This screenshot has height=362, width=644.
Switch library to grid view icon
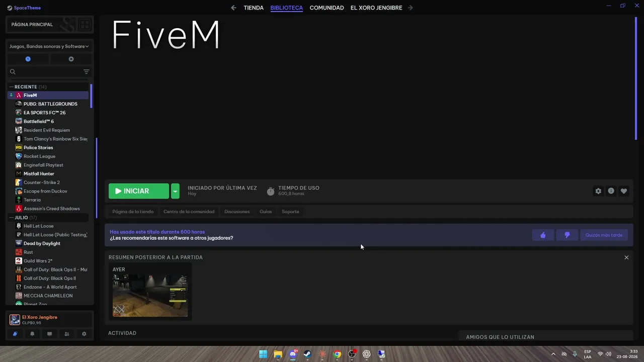coord(85,24)
